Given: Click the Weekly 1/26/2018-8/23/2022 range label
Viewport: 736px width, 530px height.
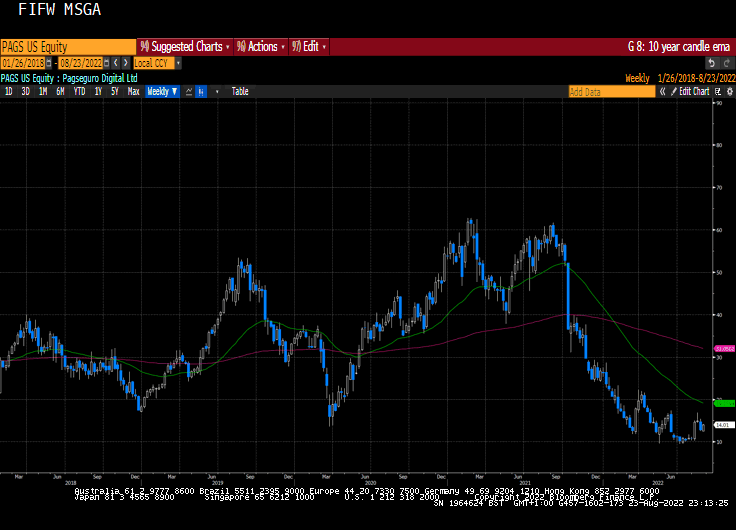Looking at the screenshot, I should coord(680,78).
